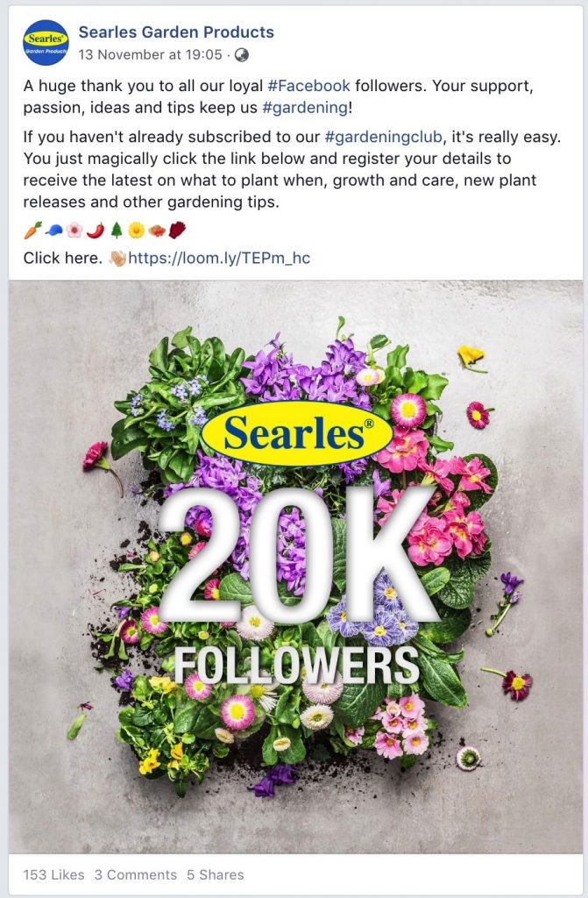Open the 20K Followers post image
This screenshot has width=588, height=898.
click(x=295, y=567)
